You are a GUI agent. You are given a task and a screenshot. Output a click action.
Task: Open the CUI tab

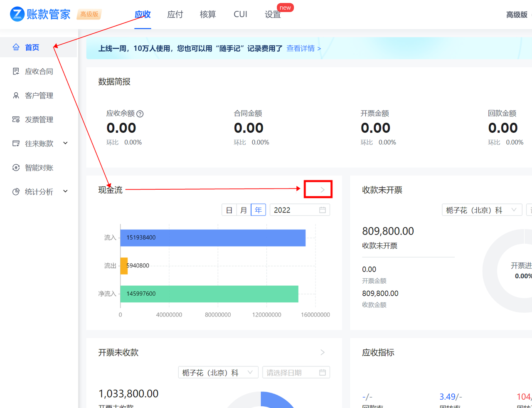(240, 14)
